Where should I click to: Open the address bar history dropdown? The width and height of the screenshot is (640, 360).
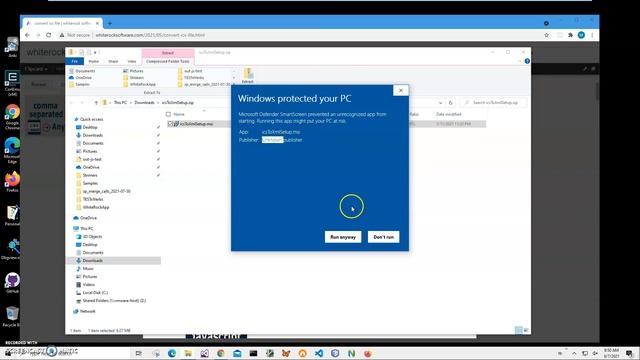[440, 103]
